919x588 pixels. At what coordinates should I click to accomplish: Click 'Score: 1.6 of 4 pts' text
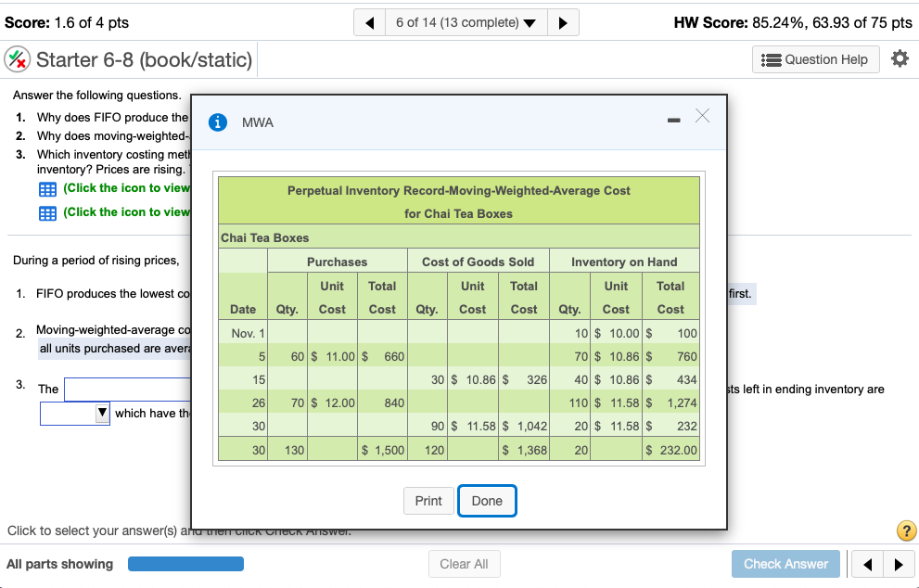pyautogui.click(x=67, y=23)
